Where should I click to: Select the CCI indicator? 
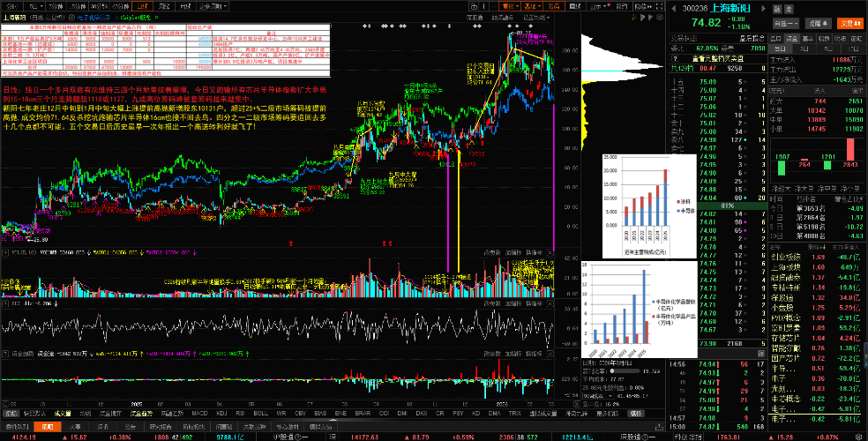point(384,414)
